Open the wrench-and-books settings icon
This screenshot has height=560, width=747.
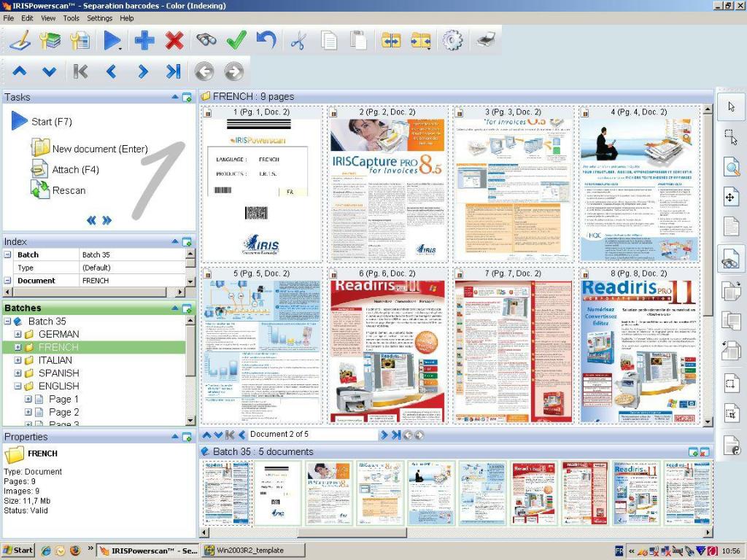(50, 41)
